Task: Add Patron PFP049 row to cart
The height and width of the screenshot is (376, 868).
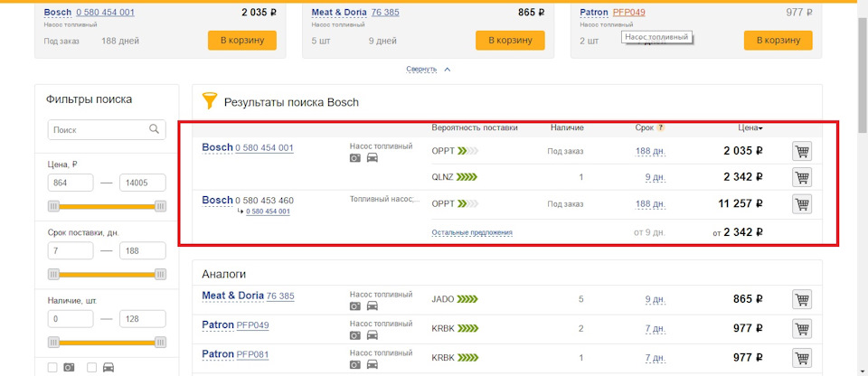Action: [x=802, y=328]
